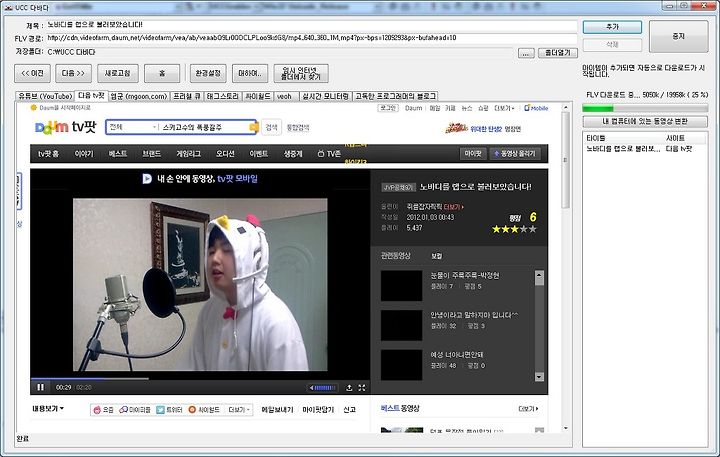Click the << 이전 back button
This screenshot has width=720, height=457.
(32, 73)
